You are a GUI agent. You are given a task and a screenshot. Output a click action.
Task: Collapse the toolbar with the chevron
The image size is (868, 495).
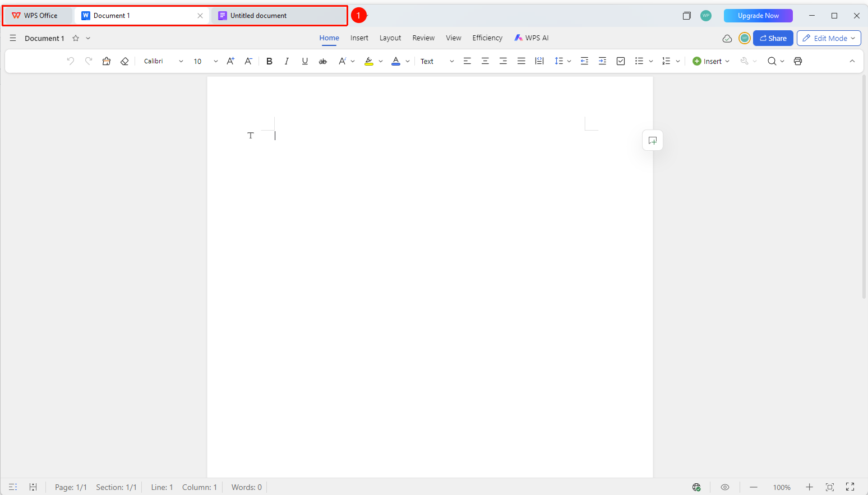pyautogui.click(x=852, y=61)
